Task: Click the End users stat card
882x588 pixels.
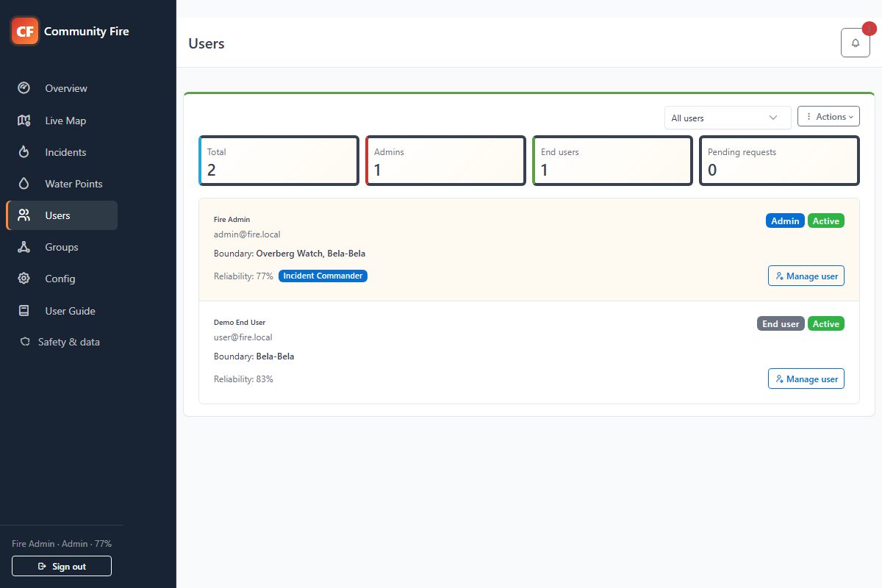Action: pyautogui.click(x=612, y=161)
